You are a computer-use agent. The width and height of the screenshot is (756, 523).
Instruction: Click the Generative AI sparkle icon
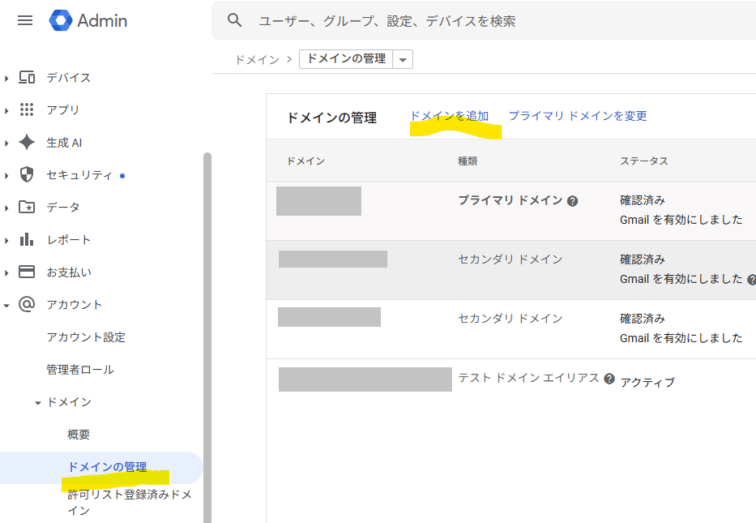click(27, 142)
